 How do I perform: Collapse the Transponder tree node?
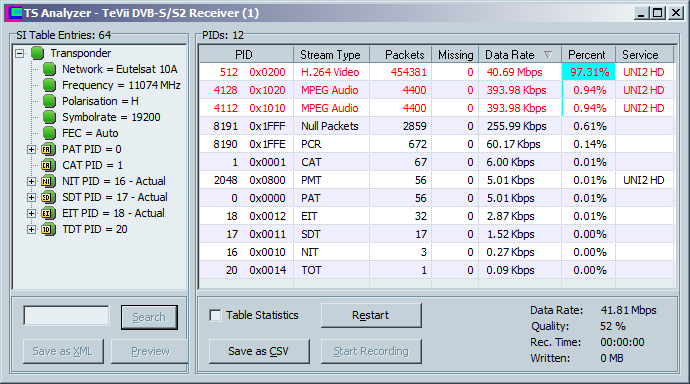point(19,53)
